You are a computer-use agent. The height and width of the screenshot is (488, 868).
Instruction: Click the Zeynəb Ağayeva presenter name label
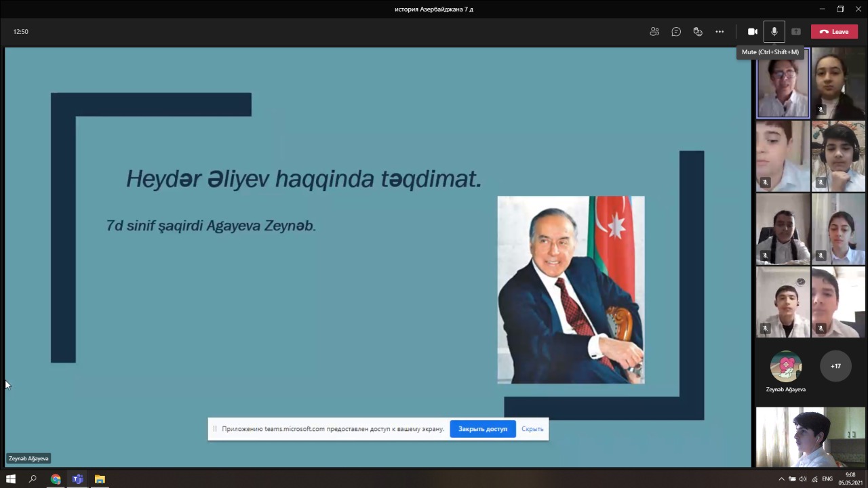click(x=28, y=459)
